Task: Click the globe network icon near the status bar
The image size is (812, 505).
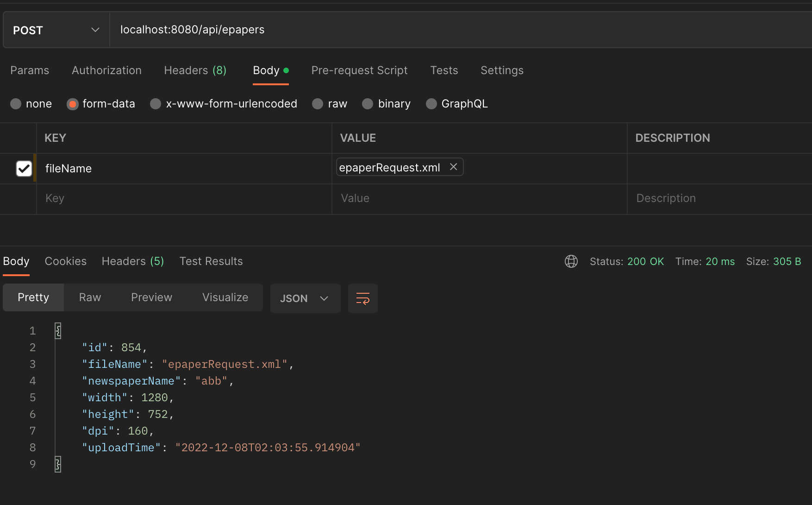Action: pyautogui.click(x=571, y=261)
